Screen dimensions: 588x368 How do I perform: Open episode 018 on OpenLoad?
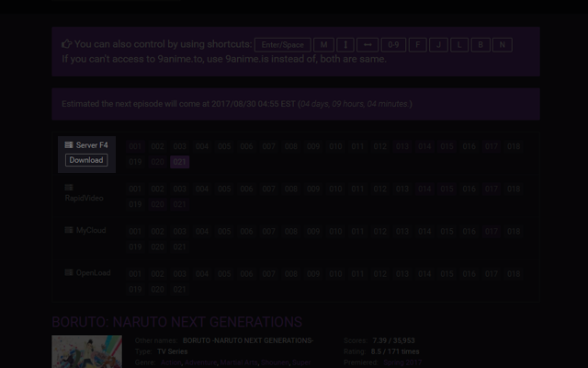point(514,274)
